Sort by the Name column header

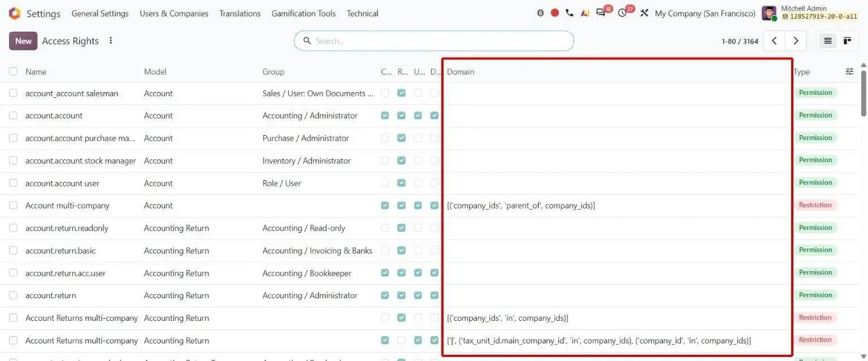[36, 72]
